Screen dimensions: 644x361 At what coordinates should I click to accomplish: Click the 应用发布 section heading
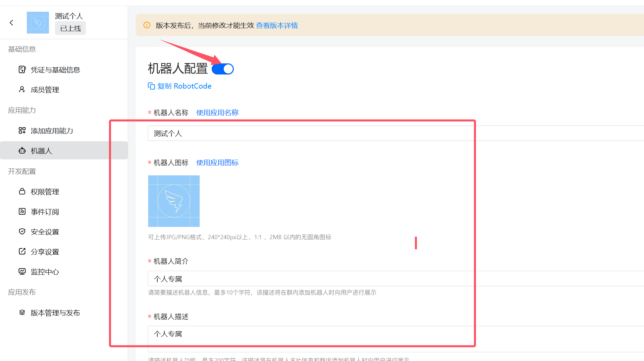[22, 292]
